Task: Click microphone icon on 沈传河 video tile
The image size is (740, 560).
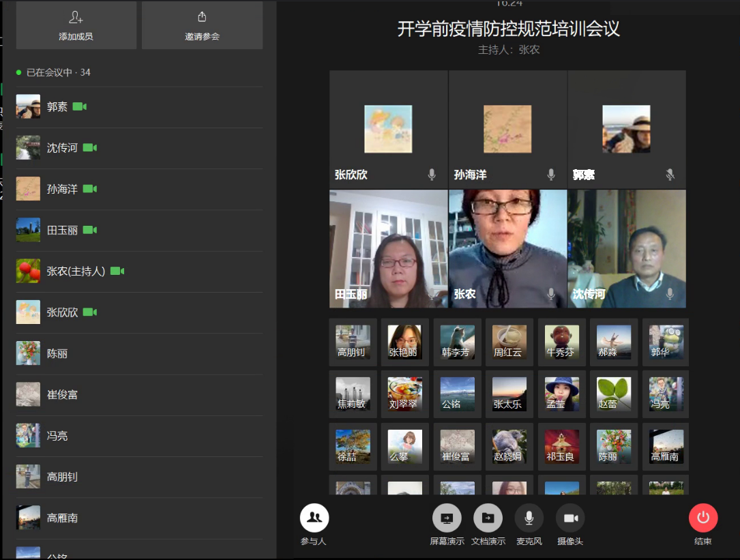Action: (x=670, y=293)
